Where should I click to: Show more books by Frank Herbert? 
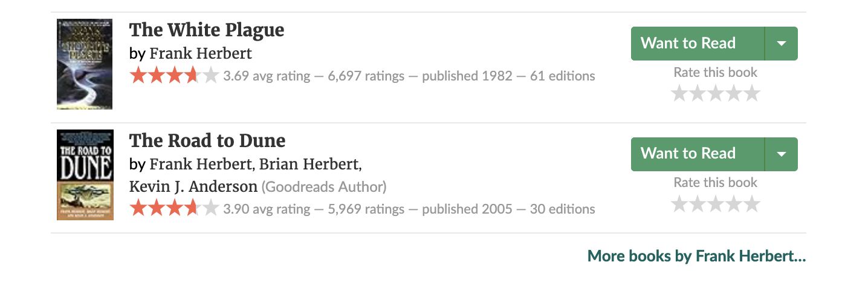pos(696,256)
